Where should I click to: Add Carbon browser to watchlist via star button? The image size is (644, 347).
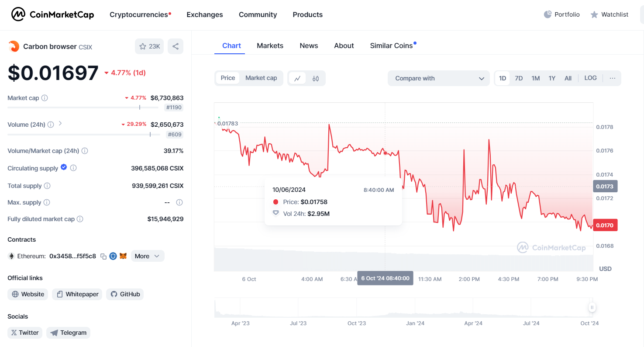tap(149, 46)
